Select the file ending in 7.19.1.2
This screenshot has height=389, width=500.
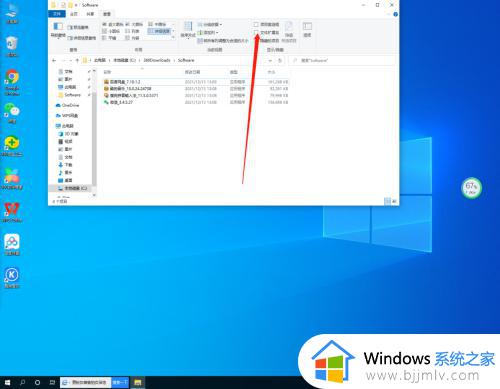195,82
